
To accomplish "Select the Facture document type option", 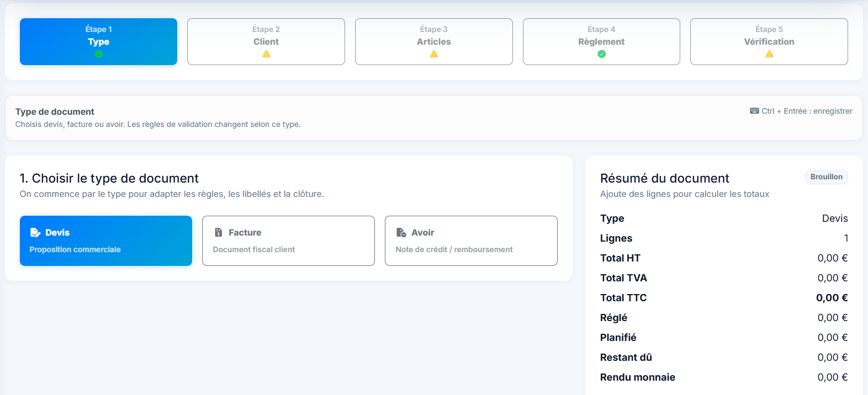I will click(288, 241).
